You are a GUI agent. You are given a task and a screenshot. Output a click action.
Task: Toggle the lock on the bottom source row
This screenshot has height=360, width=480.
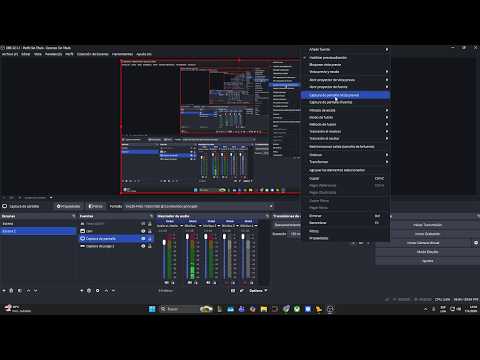coord(150,246)
